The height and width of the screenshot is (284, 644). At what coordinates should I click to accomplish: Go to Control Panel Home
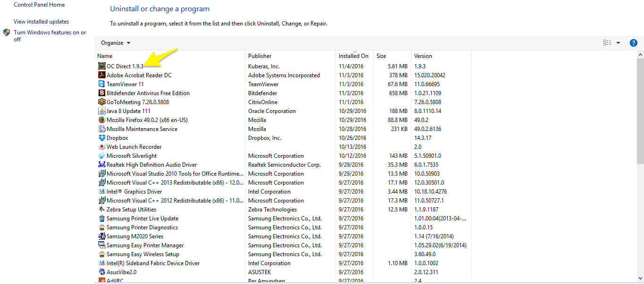39,5
